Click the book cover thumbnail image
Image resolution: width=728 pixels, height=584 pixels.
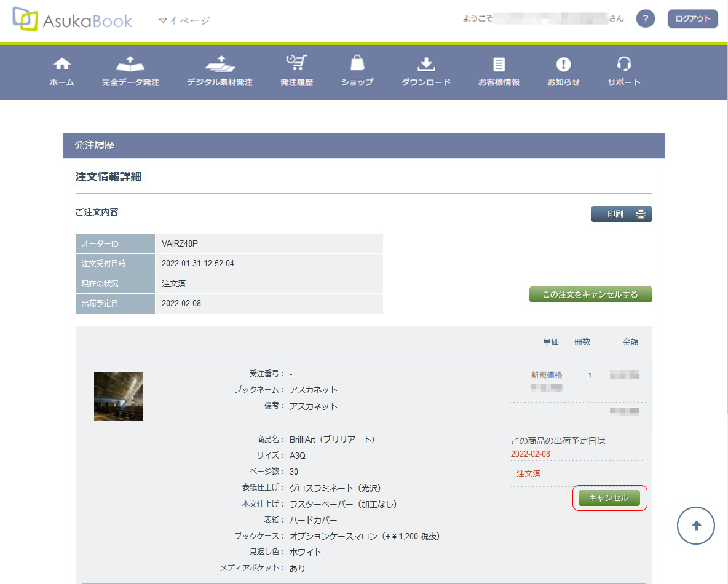click(119, 397)
